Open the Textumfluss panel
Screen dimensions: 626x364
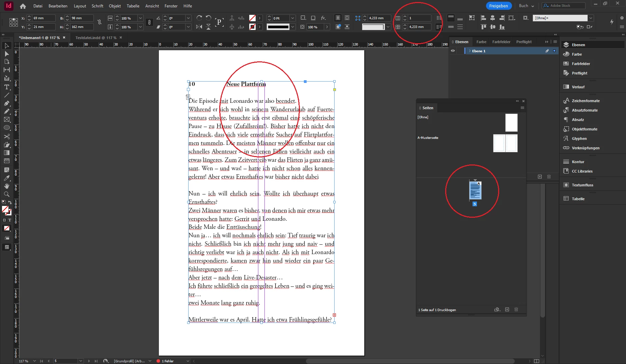(582, 185)
